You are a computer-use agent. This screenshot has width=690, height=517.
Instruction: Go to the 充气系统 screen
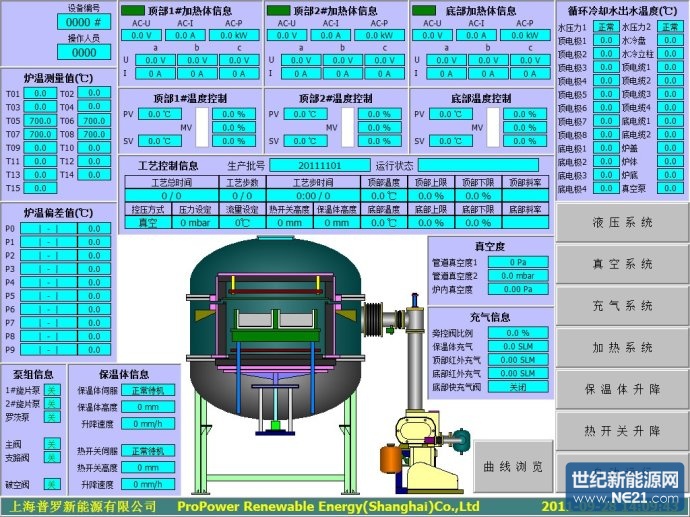[x=622, y=305]
